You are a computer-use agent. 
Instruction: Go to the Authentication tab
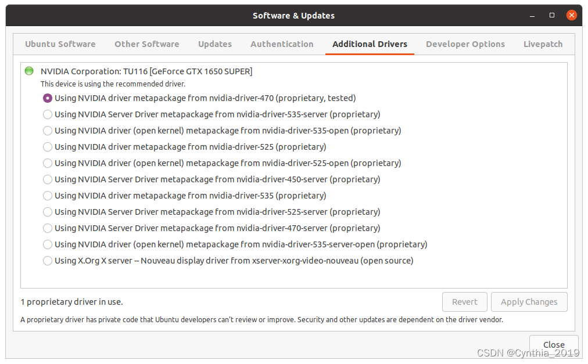[x=282, y=44]
